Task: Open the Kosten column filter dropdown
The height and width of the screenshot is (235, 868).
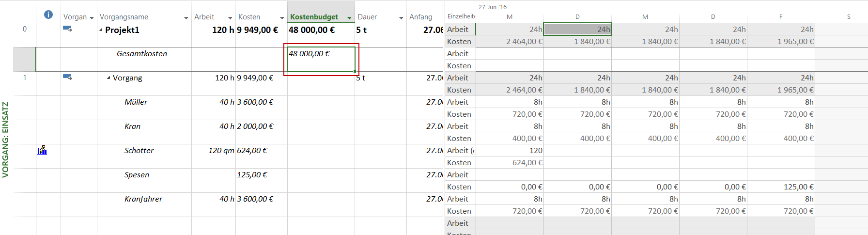Action: click(x=282, y=18)
